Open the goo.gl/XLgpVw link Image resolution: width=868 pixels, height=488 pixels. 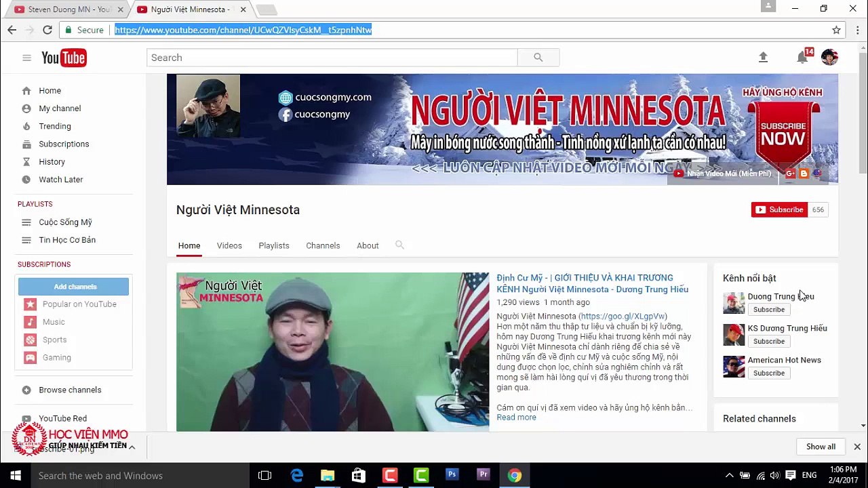pyautogui.click(x=623, y=317)
